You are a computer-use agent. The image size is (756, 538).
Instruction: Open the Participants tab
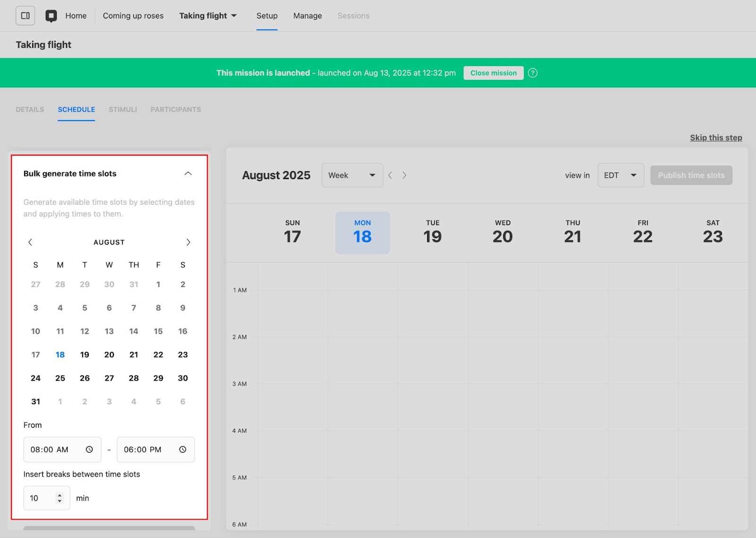click(x=176, y=110)
